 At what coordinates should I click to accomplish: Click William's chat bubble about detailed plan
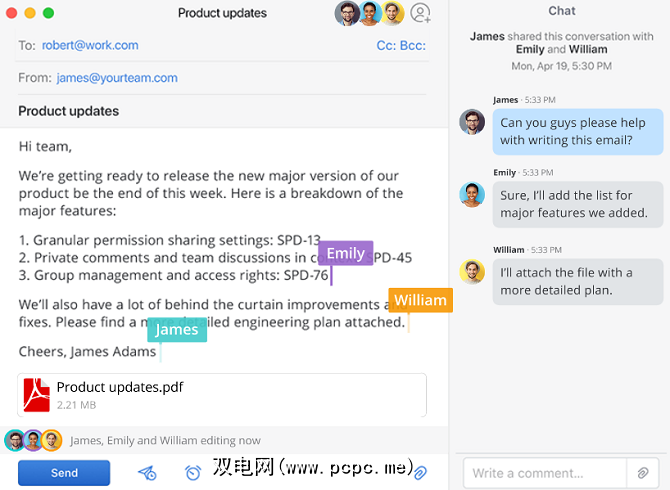tap(578, 282)
